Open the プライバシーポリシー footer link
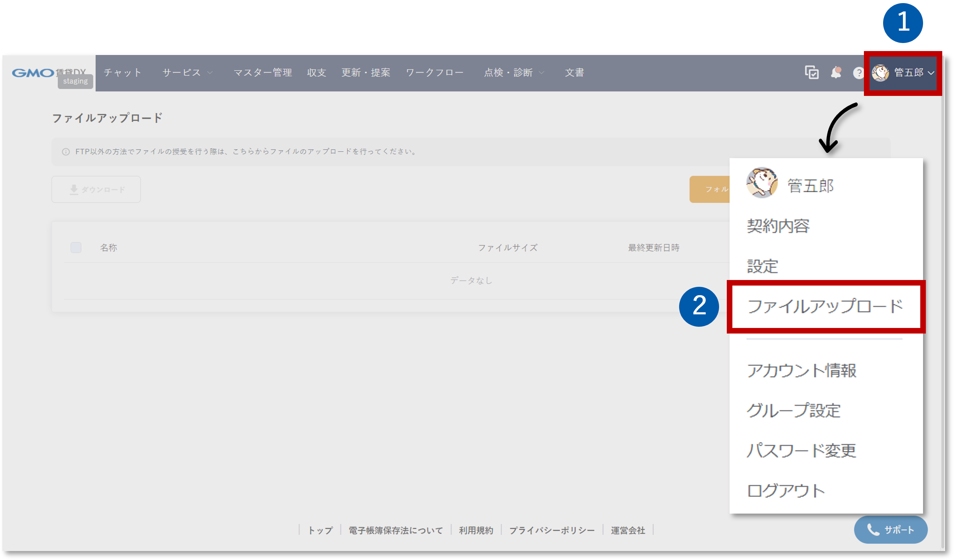The width and height of the screenshot is (954, 560). [x=552, y=530]
